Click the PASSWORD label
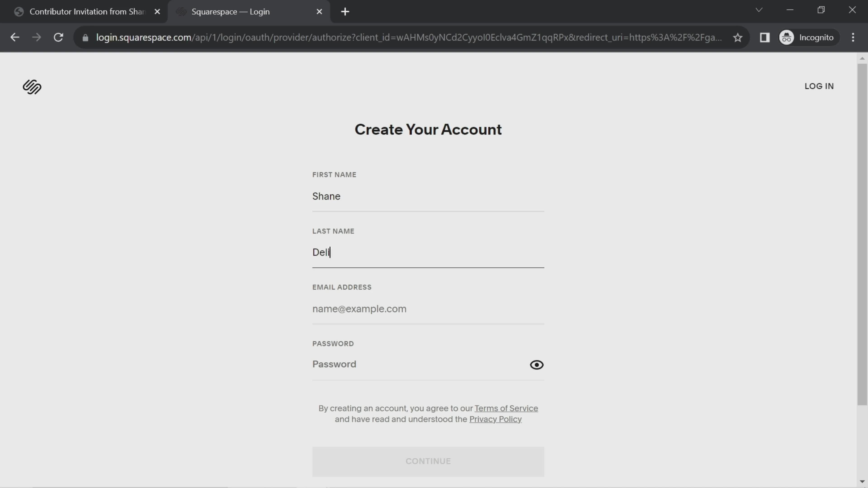 point(333,344)
